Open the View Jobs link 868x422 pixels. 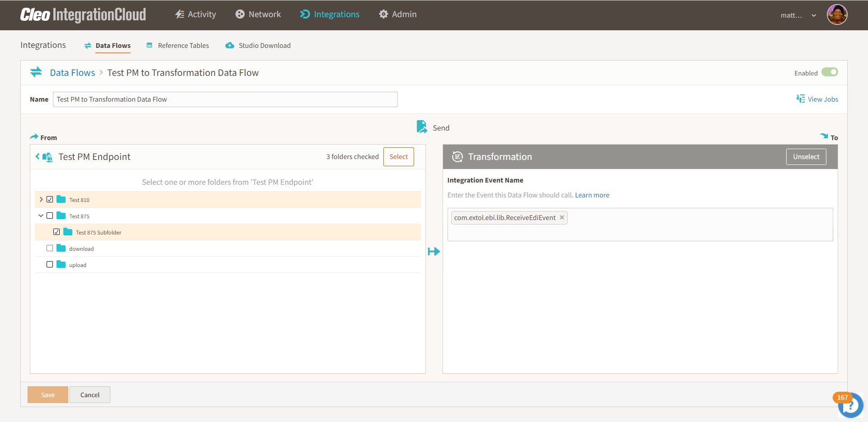click(x=823, y=99)
